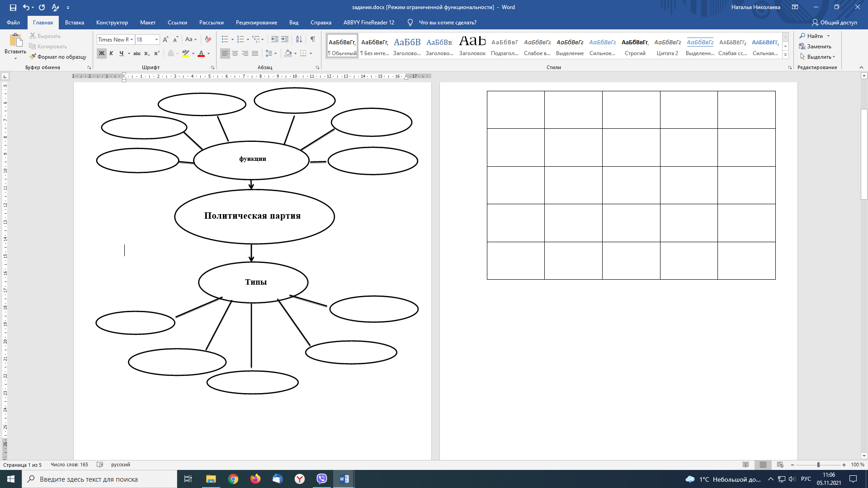Viewport: 868px width, 488px height.
Task: Apply strikethrough formatting (abc)
Action: [x=137, y=53]
